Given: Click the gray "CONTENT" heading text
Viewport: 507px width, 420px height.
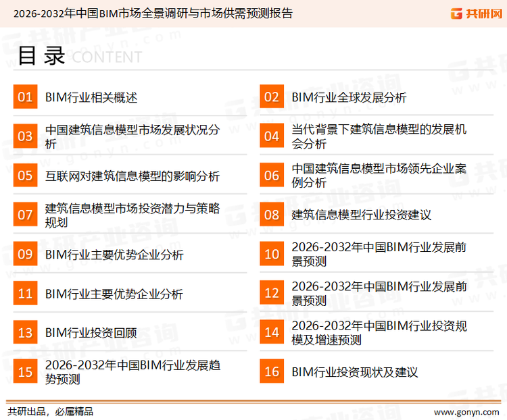Looking at the screenshot, I should click(107, 57).
